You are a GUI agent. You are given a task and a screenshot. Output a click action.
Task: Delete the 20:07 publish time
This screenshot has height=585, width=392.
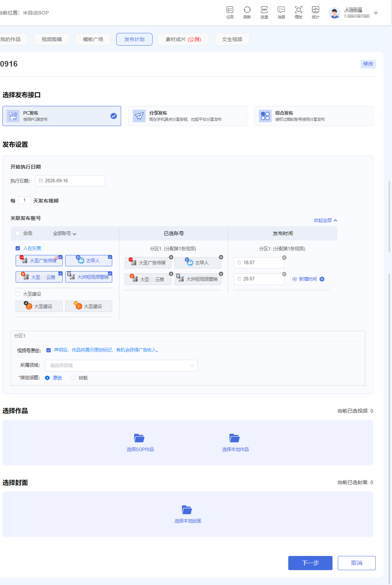[284, 274]
